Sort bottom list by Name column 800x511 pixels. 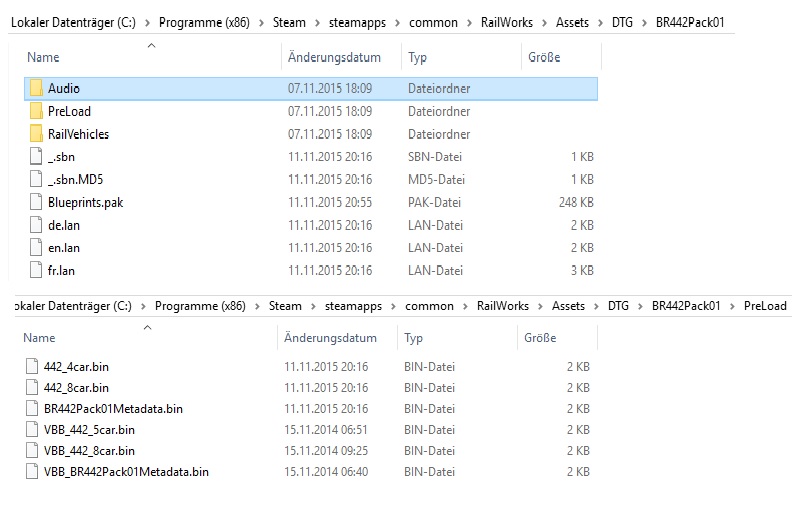pos(39,338)
